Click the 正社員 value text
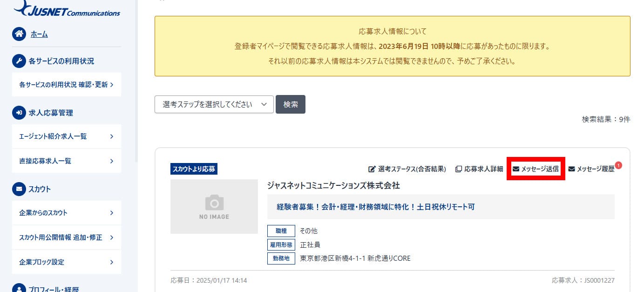 pyautogui.click(x=310, y=244)
